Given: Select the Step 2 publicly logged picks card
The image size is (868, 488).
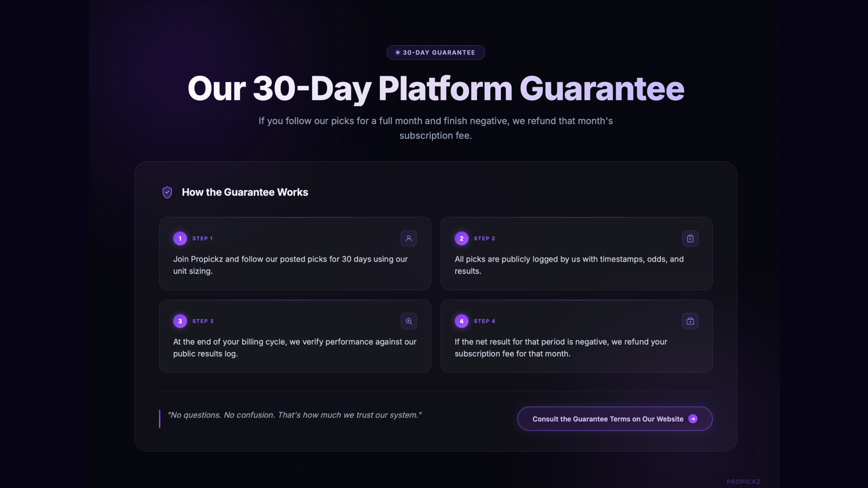Looking at the screenshot, I should pyautogui.click(x=576, y=253).
